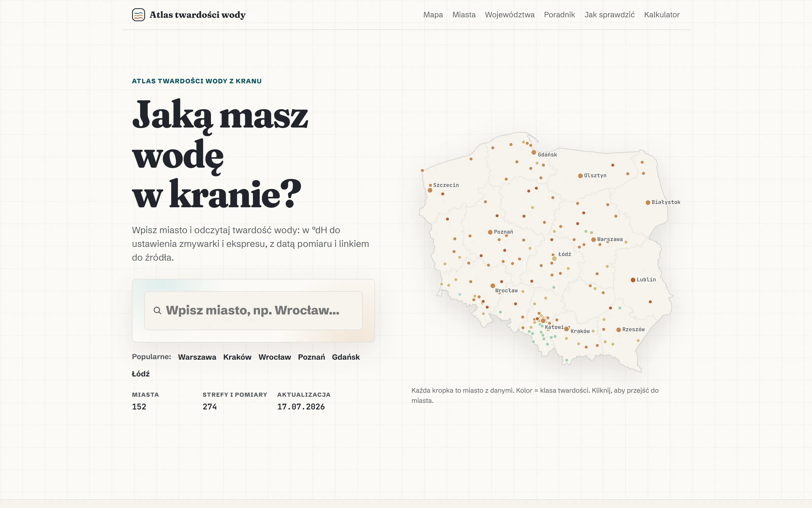Select the Wrocław dot on the map
812x508 pixels.
click(x=493, y=286)
